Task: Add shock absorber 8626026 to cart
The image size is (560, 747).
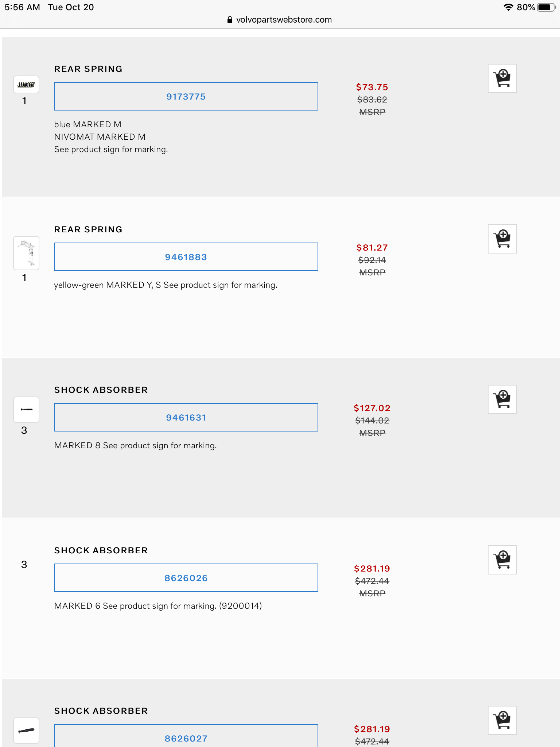Action: coord(502,560)
